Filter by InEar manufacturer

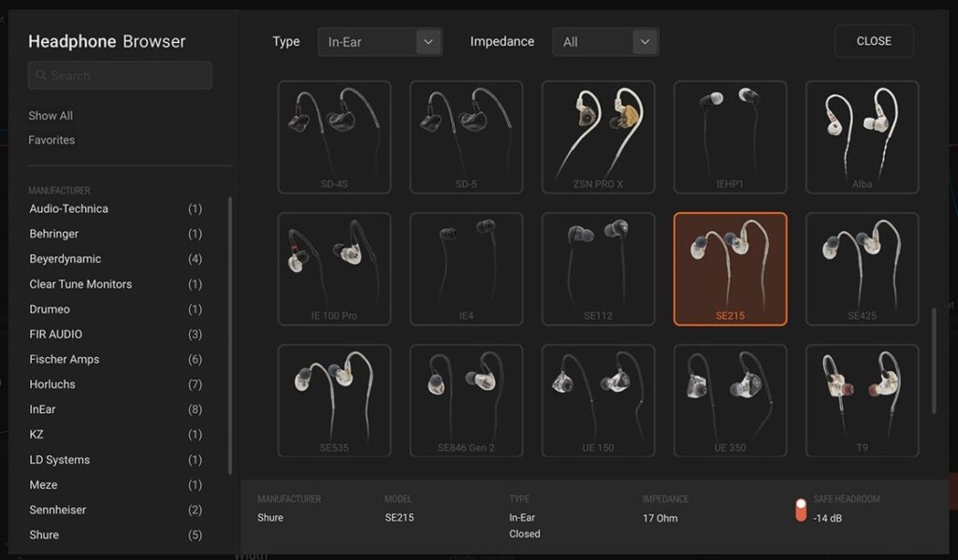point(115,409)
